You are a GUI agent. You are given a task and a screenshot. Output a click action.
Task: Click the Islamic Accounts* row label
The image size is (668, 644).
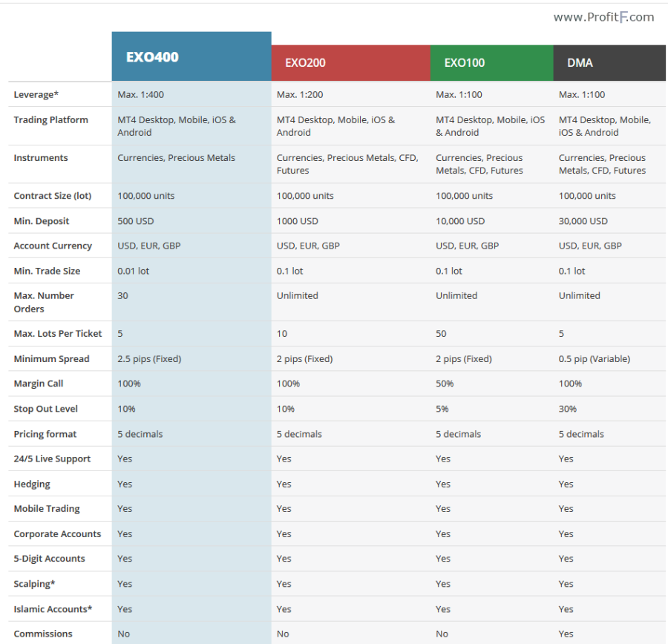coord(53,609)
